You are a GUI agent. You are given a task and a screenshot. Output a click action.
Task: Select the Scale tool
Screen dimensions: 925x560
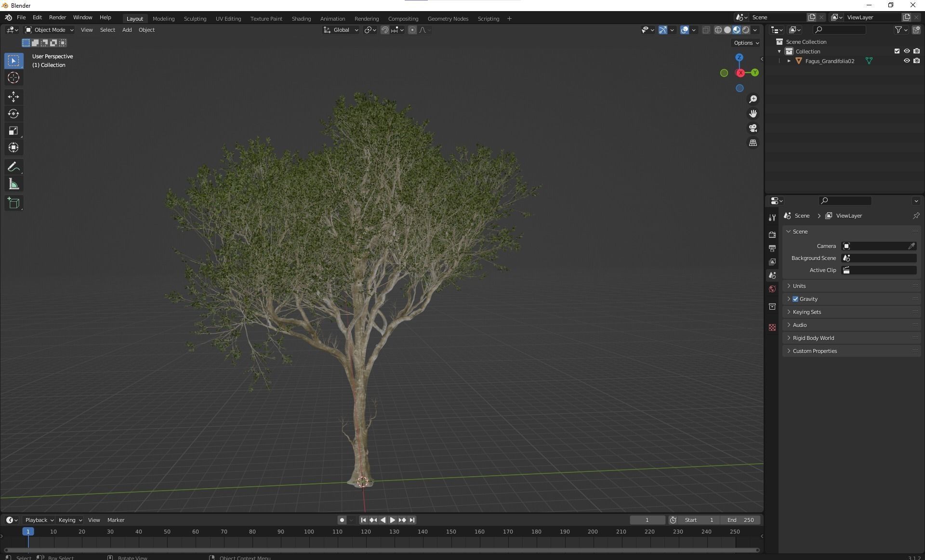coord(13,130)
